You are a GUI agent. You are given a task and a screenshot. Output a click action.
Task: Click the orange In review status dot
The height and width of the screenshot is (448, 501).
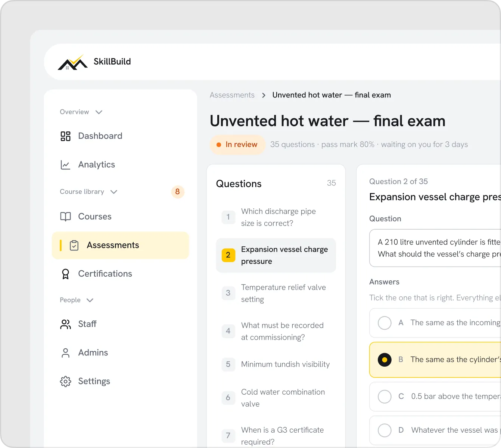tap(219, 145)
